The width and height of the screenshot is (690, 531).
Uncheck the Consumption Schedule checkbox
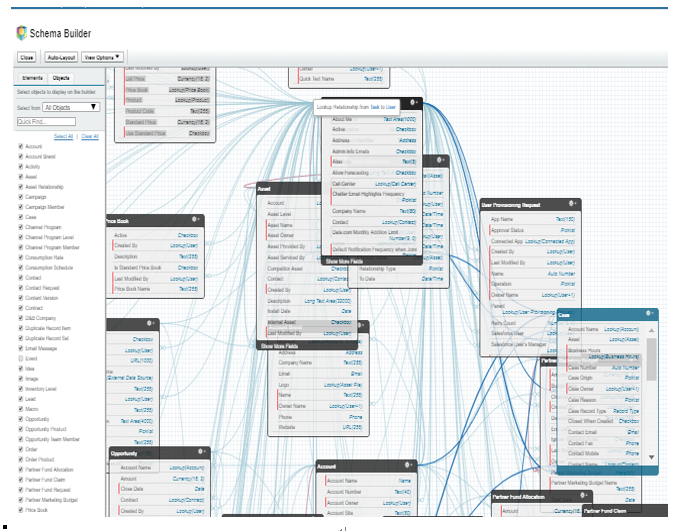[21, 267]
